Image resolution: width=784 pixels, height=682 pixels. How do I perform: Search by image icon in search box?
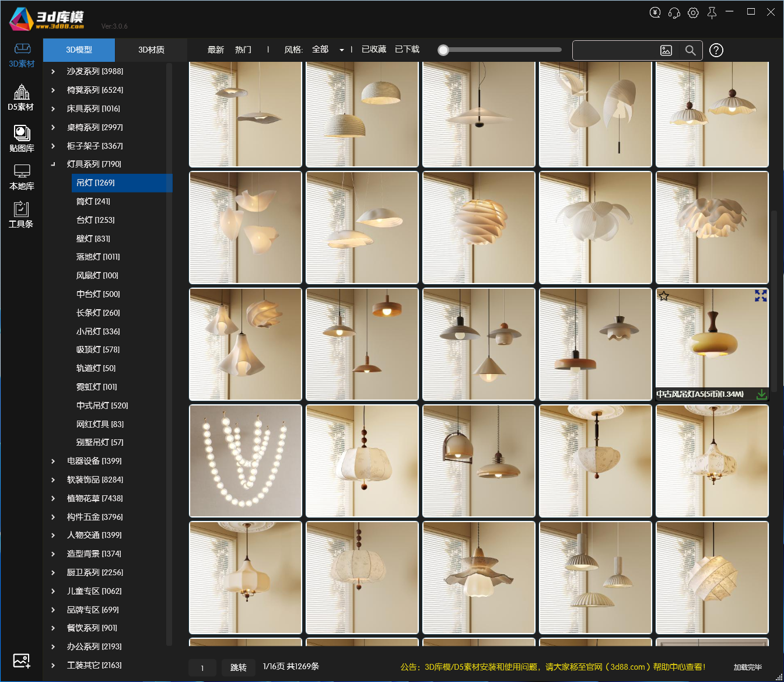coord(666,50)
